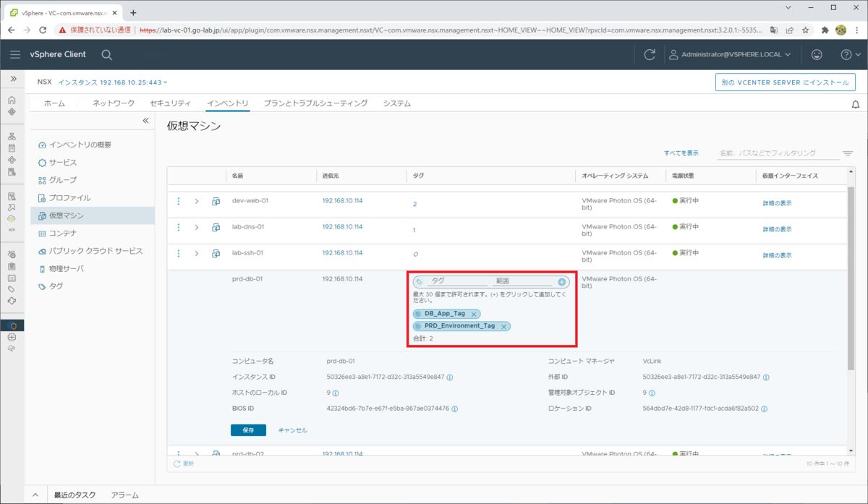This screenshot has height=504, width=868.
Task: Switch to セキュリティ tab
Action: tap(170, 103)
